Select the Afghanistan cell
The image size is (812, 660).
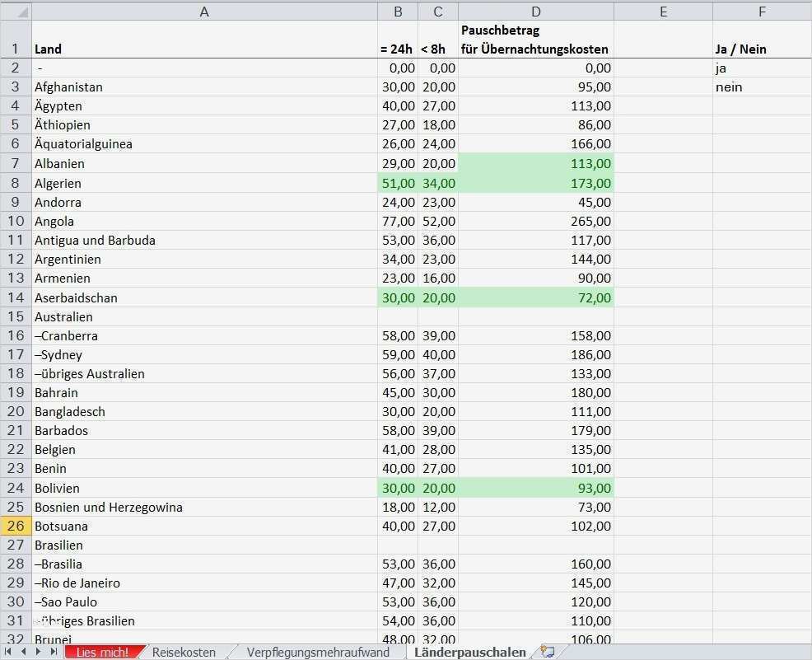204,87
